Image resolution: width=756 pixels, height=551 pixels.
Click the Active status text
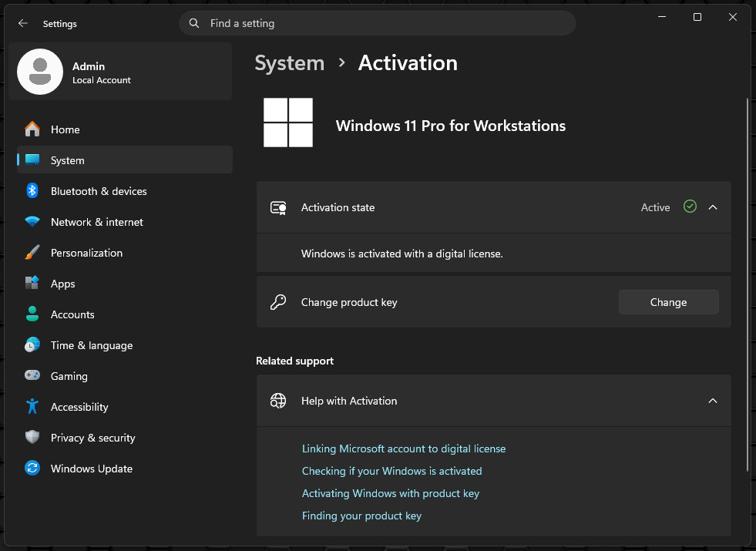click(x=655, y=207)
